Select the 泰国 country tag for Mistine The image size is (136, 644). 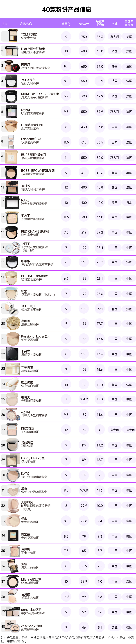click(129, 582)
